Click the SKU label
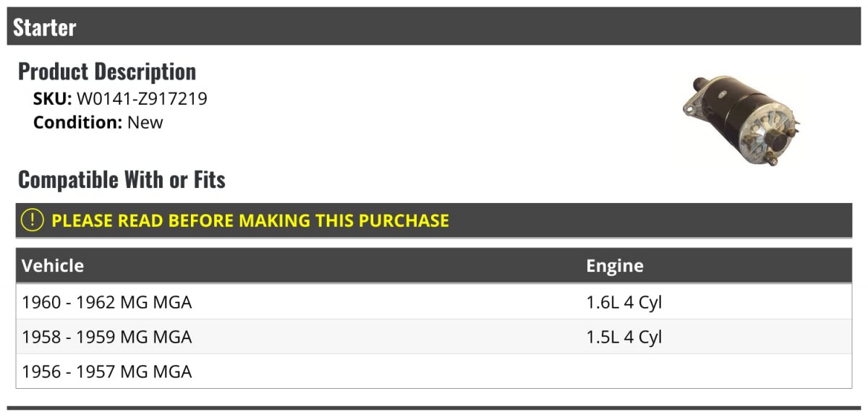The width and height of the screenshot is (868, 417). click(53, 98)
